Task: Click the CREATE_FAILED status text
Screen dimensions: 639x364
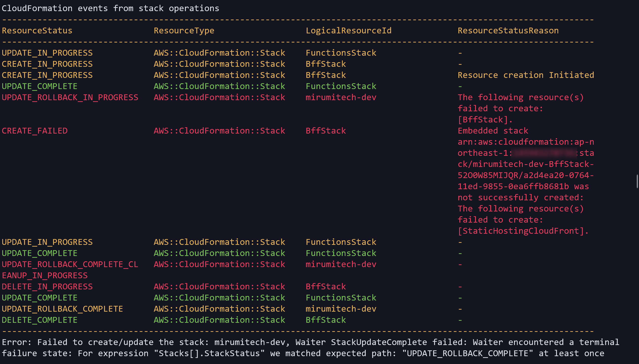Action: (35, 131)
